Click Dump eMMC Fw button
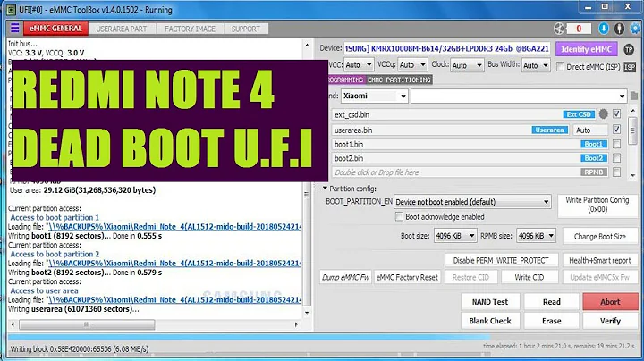The height and width of the screenshot is (361, 644). coord(345,277)
